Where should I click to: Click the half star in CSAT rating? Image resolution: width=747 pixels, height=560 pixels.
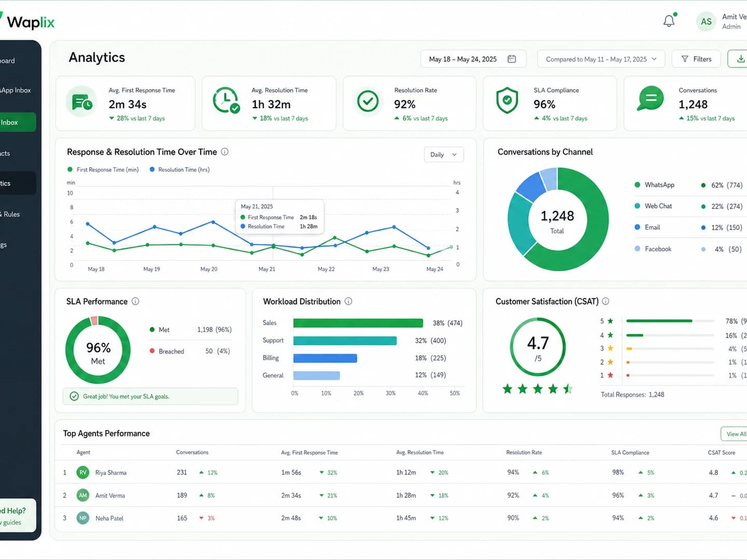[x=568, y=388]
